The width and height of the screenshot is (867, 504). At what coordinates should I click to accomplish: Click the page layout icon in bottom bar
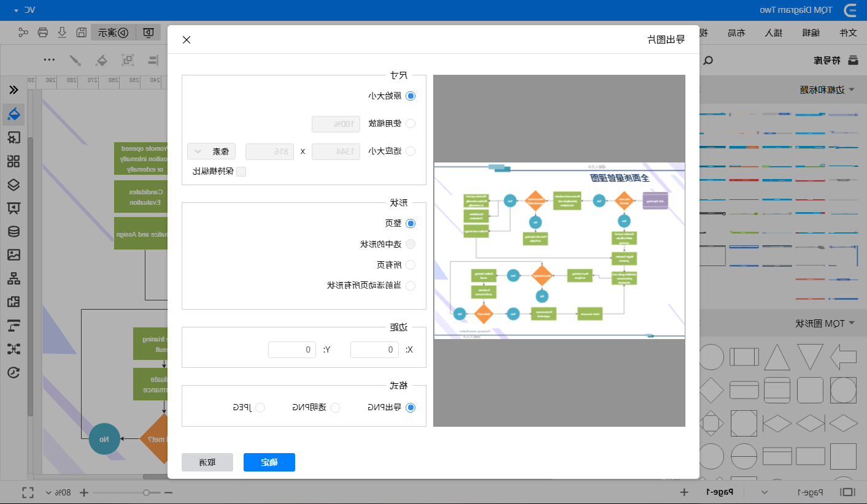pos(848,492)
